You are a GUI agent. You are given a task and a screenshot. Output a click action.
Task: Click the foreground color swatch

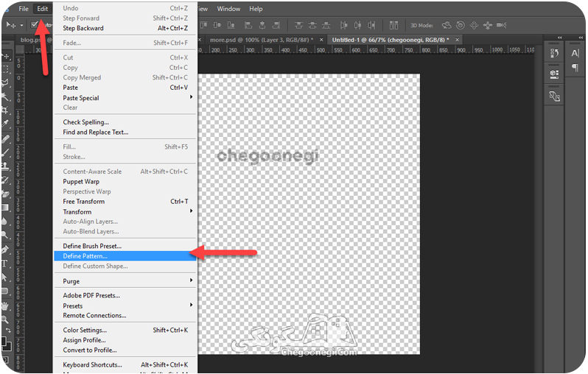click(4, 342)
